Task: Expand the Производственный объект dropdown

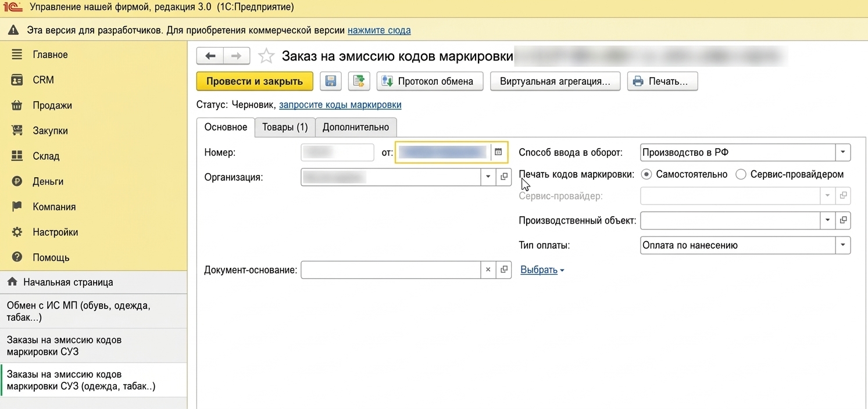Action: 827,221
